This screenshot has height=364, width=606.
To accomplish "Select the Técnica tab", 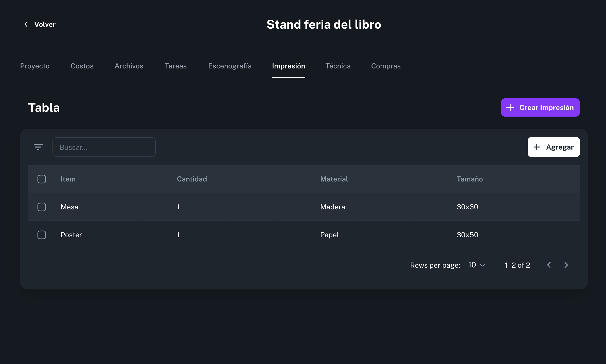I will [338, 66].
